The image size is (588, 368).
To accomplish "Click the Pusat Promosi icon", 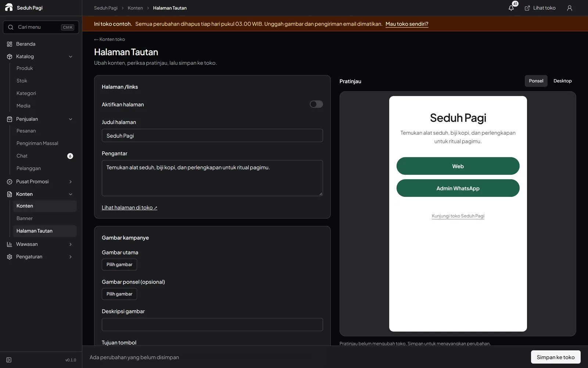I will point(10,182).
